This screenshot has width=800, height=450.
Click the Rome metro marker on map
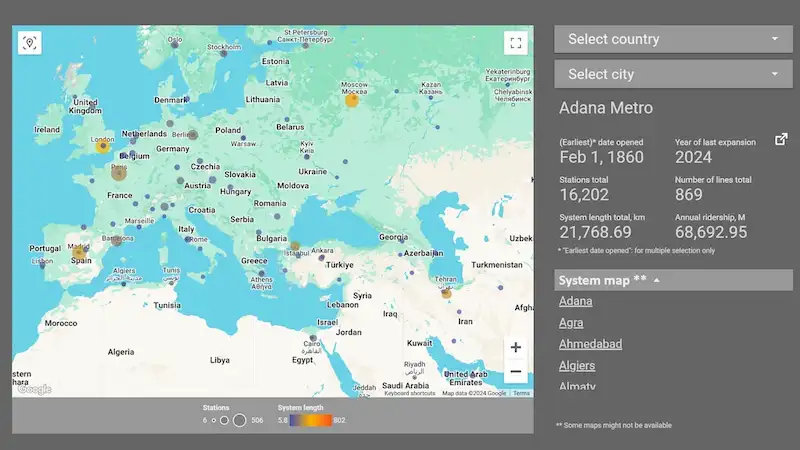coord(188,239)
